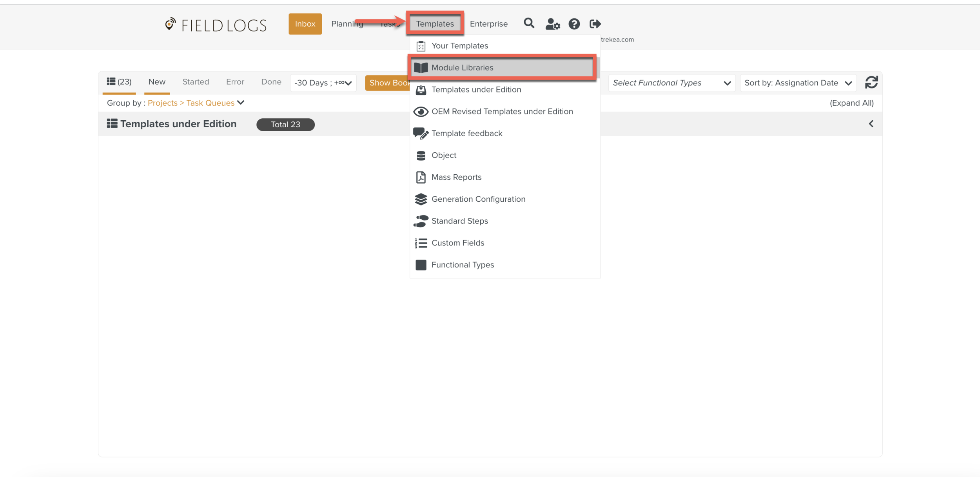The image size is (980, 477).
Task: Click the Expand All link
Action: coord(851,103)
